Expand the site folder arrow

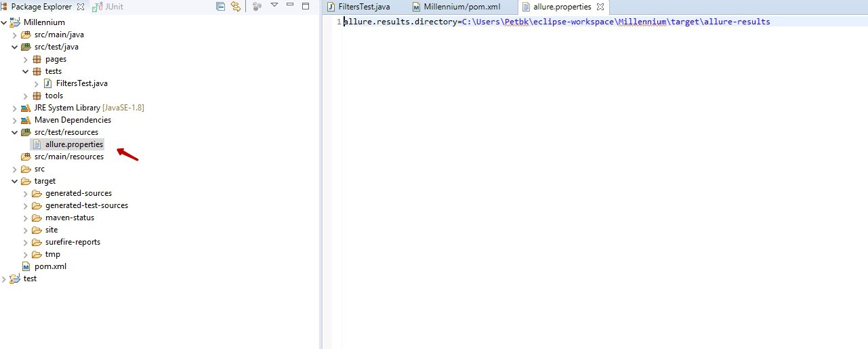[x=26, y=230]
